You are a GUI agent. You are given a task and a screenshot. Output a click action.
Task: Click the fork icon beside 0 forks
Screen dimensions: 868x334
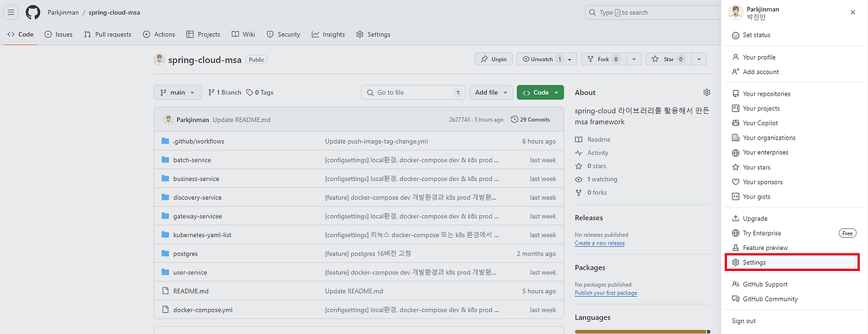[x=578, y=192]
